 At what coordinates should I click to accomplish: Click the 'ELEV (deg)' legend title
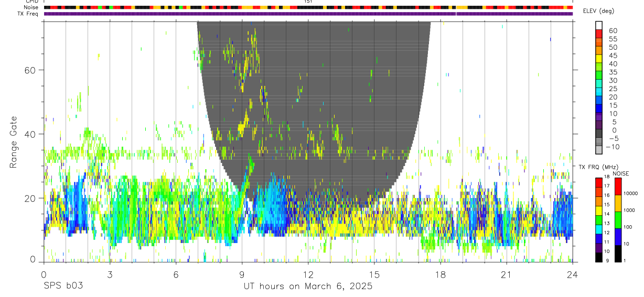598,11
